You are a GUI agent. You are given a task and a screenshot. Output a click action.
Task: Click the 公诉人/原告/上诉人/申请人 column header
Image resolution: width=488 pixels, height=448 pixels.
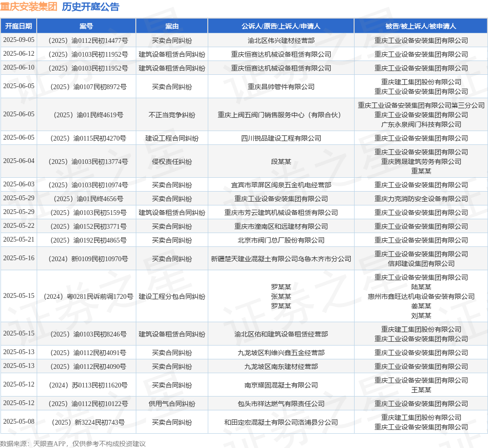click(281, 26)
